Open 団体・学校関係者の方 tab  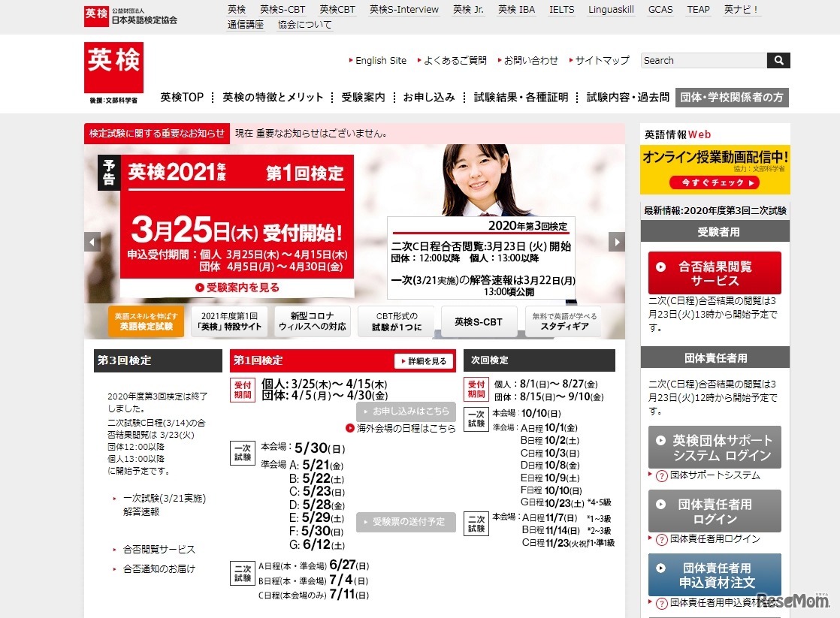732,98
